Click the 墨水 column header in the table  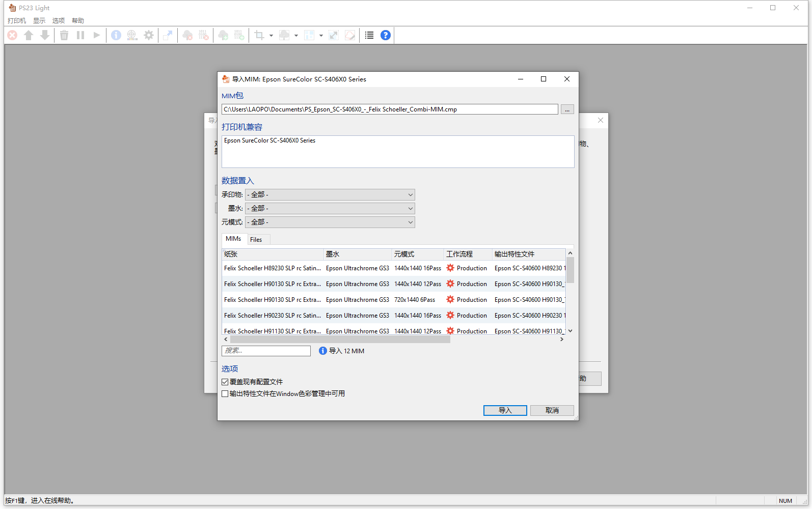[358, 254]
